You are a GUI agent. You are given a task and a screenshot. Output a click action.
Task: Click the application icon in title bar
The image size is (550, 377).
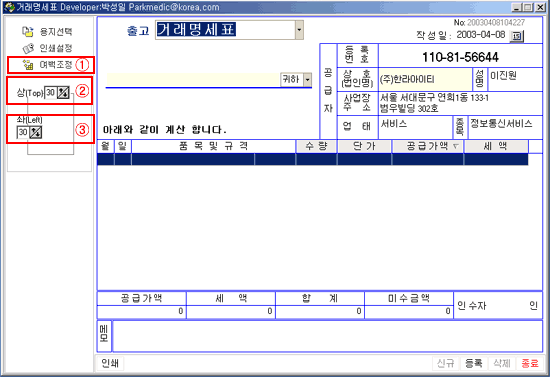tap(9, 7)
